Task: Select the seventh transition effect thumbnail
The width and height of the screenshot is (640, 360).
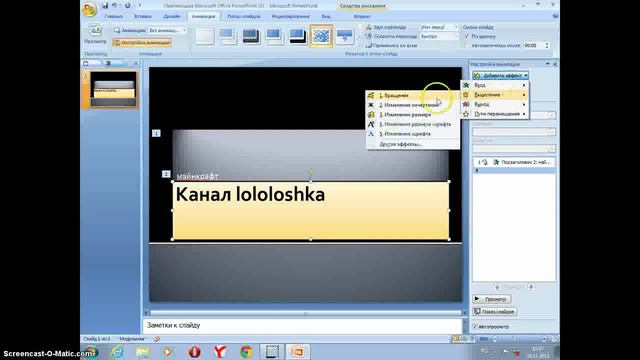Action: point(344,36)
